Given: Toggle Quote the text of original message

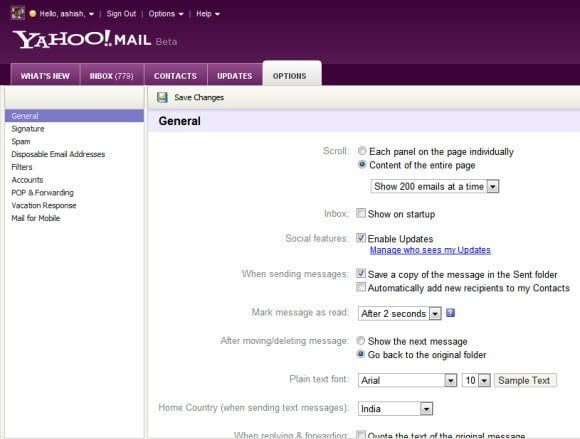Looking at the screenshot, I should (361, 435).
